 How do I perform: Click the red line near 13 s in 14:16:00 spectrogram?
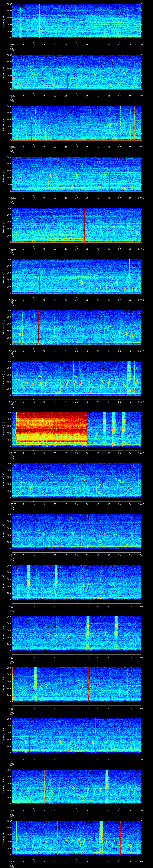(40, 21)
